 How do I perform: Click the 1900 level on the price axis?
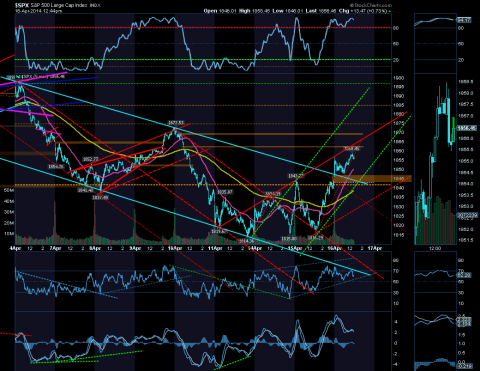pos(398,78)
